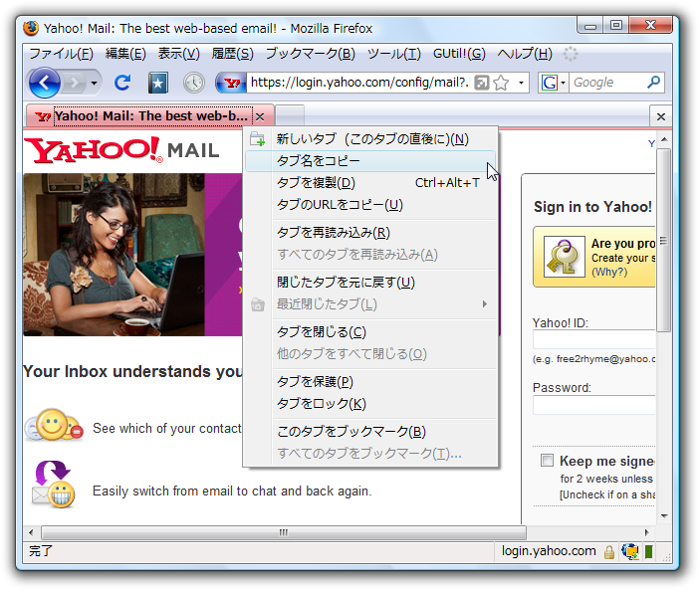
Task: Open the back/forward history dropdown arrow
Action: click(x=94, y=83)
